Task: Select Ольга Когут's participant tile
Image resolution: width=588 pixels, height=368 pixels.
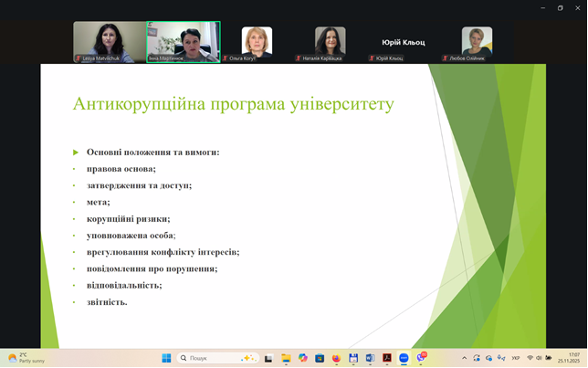Action: click(x=257, y=42)
